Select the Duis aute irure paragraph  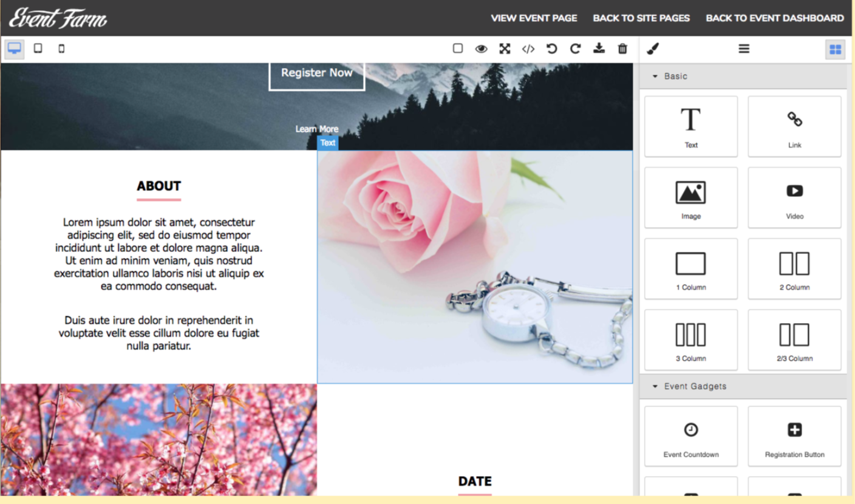pos(158,333)
